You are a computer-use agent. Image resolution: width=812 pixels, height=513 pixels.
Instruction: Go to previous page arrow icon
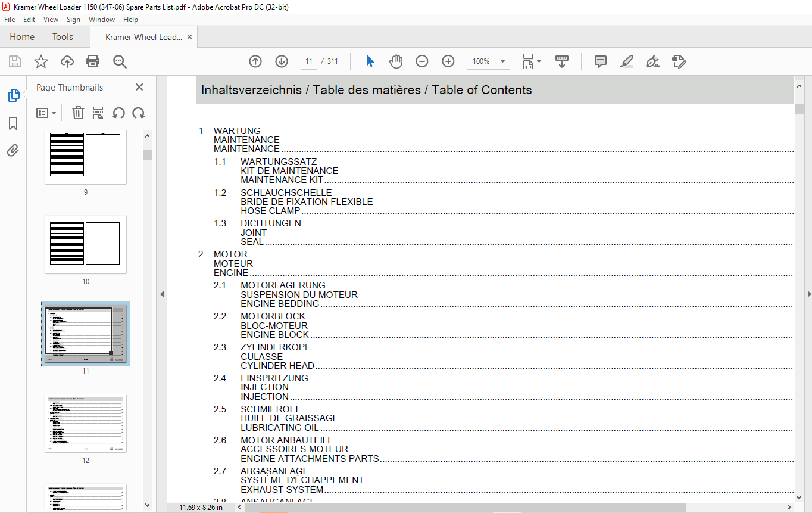pyautogui.click(x=255, y=61)
